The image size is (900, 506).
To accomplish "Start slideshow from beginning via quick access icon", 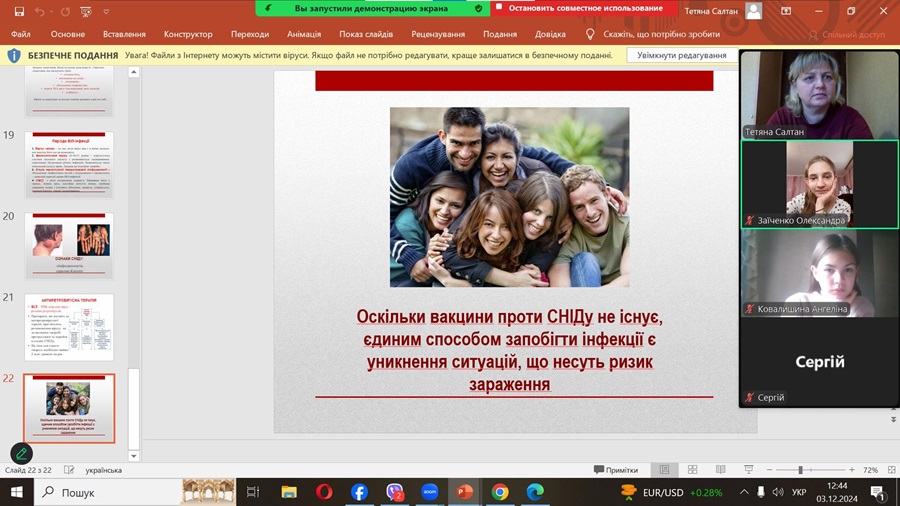I will point(86,11).
